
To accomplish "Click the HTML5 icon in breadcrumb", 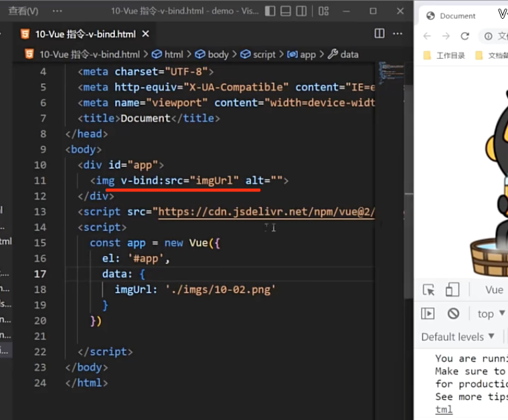I will point(29,54).
